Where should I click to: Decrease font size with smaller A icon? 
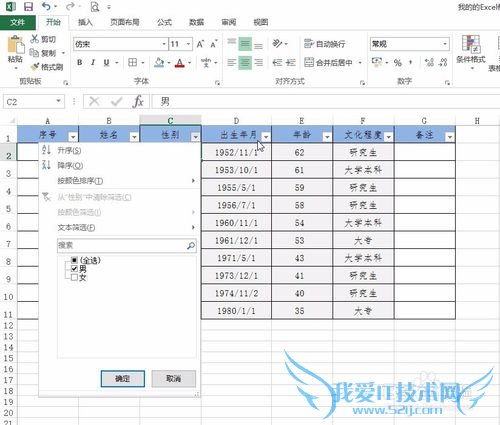pyautogui.click(x=214, y=44)
